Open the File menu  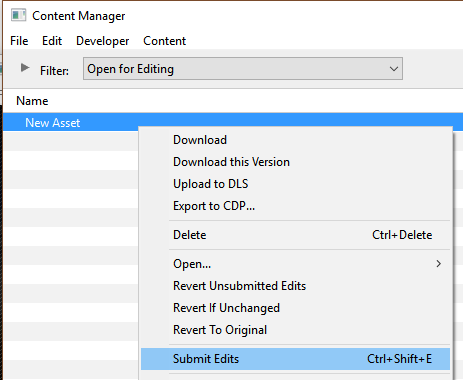[19, 41]
